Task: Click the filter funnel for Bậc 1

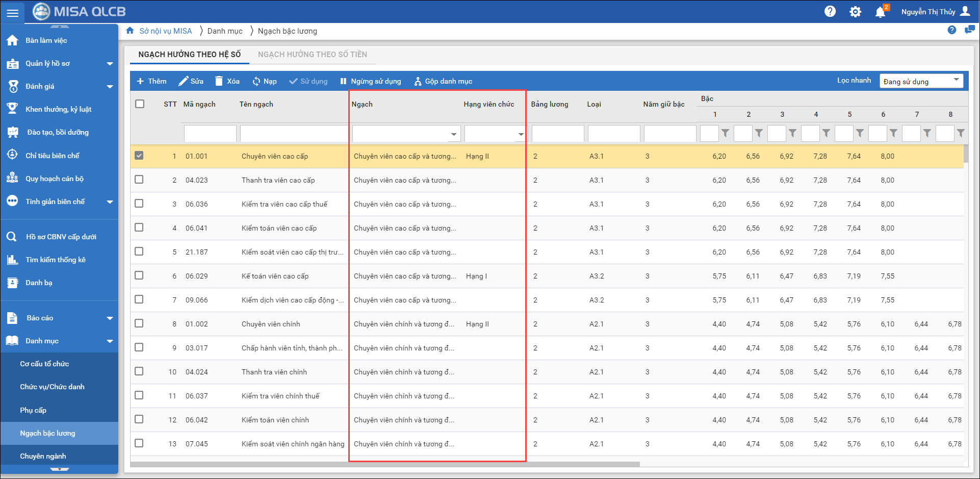Action: [725, 133]
